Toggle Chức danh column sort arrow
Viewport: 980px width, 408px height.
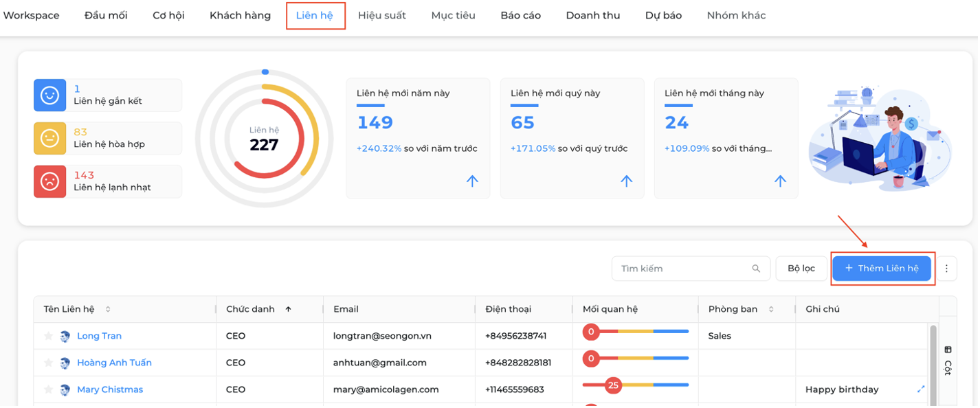point(288,309)
